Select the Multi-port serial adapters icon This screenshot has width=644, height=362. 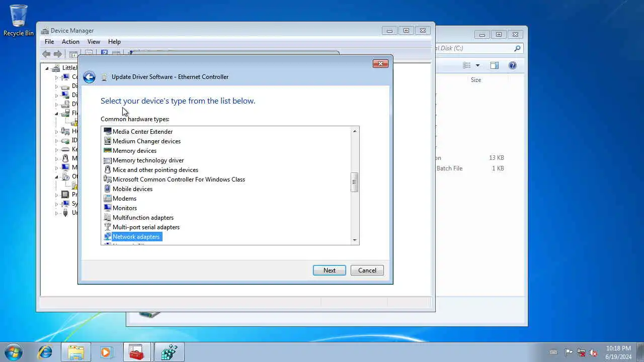pyautogui.click(x=107, y=227)
